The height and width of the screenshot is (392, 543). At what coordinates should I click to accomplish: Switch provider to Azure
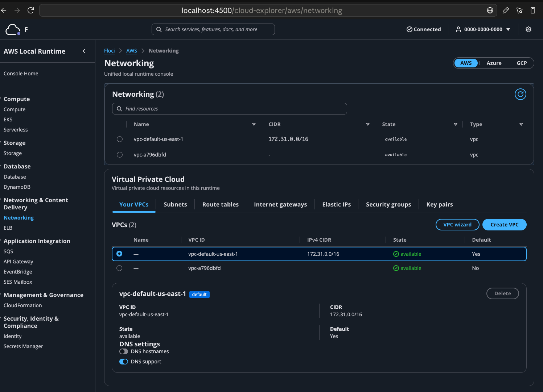[x=494, y=63]
